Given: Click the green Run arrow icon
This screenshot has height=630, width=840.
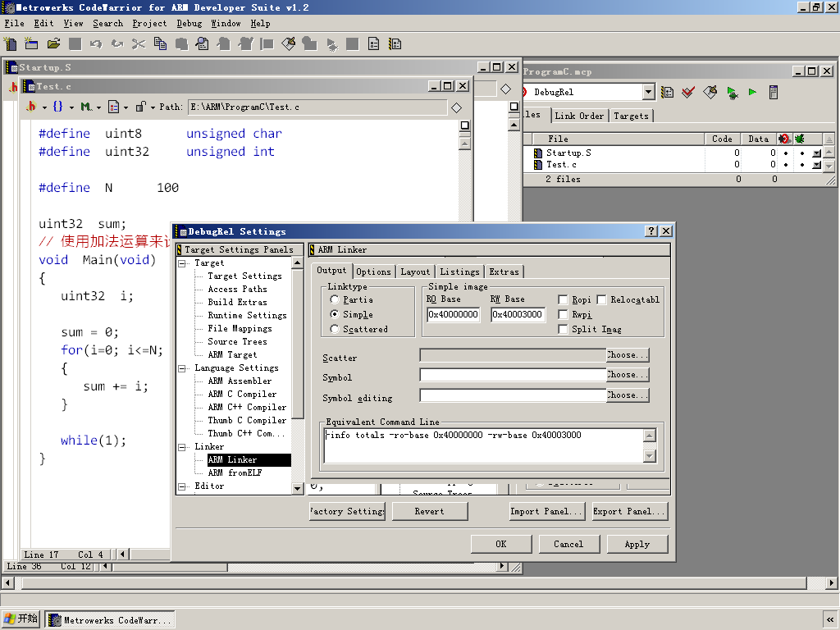Looking at the screenshot, I should 753,92.
